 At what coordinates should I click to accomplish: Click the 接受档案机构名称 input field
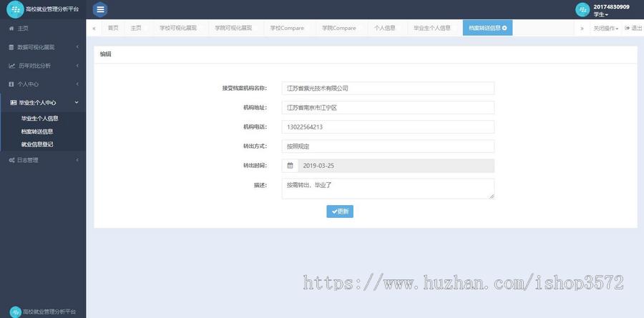[x=388, y=88]
